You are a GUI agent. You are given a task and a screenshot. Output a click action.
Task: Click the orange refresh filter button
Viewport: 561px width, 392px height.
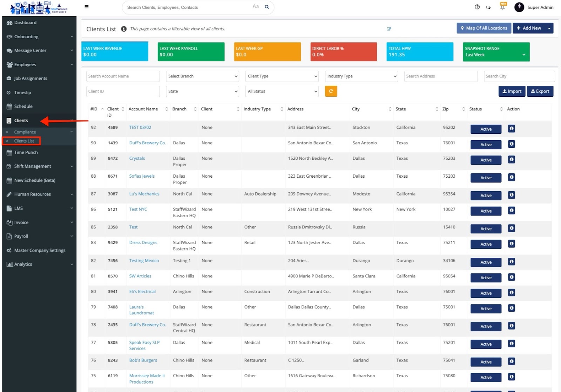coord(331,91)
